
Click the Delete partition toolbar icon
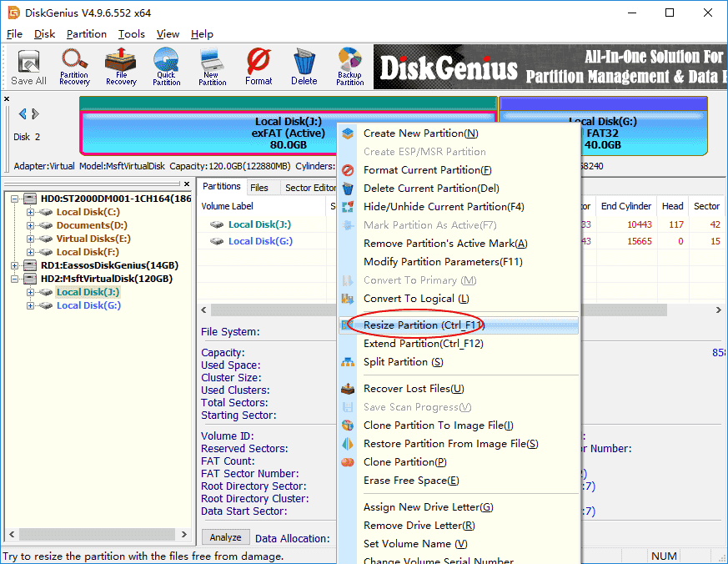(304, 67)
